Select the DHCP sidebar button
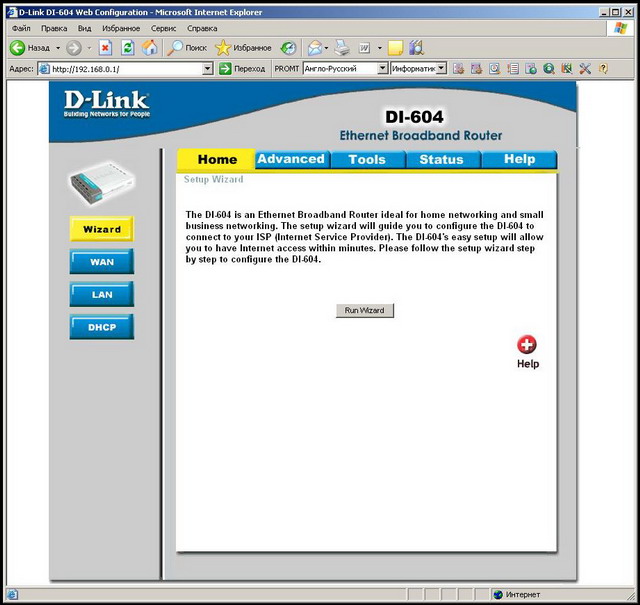The height and width of the screenshot is (605, 640). pos(101,327)
